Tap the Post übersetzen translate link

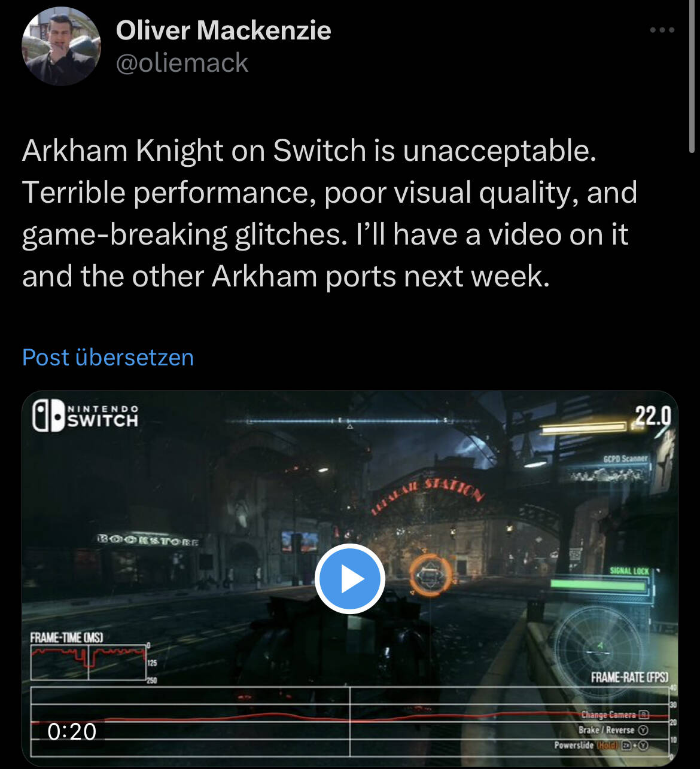[x=108, y=357]
